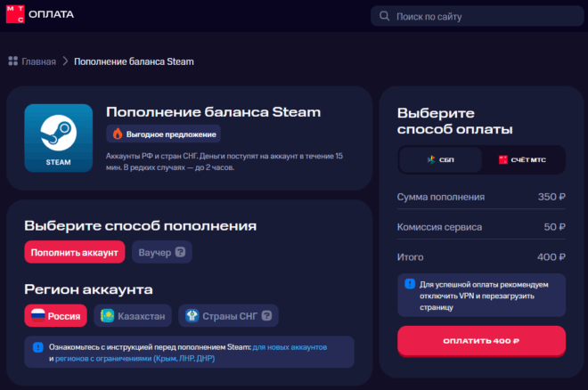Image resolution: width=588 pixels, height=390 pixels.
Task: Click the Сумма пополнения 350 ₽ value
Action: tap(551, 197)
